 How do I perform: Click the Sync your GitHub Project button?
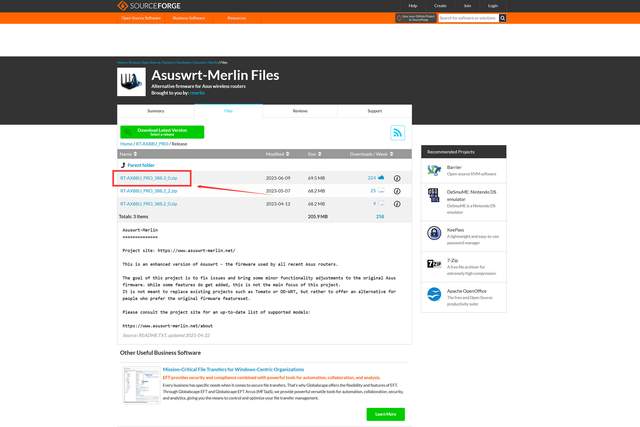click(x=416, y=18)
